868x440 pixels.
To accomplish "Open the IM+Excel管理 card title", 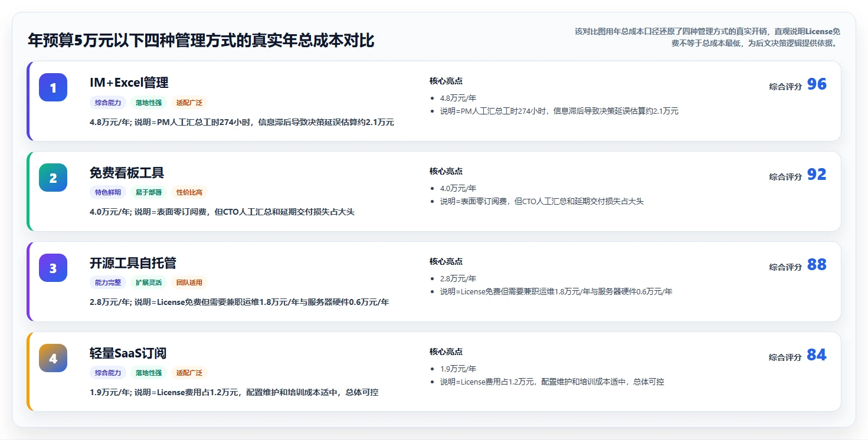I will pyautogui.click(x=129, y=83).
